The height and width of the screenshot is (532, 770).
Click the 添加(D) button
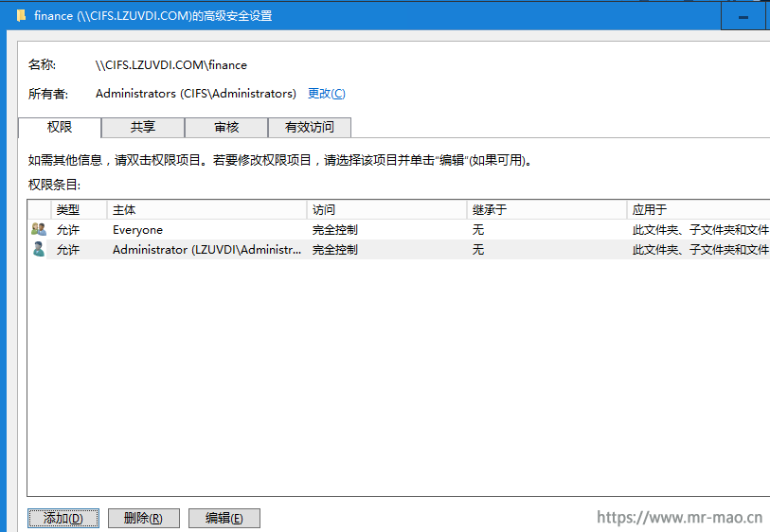(x=63, y=518)
